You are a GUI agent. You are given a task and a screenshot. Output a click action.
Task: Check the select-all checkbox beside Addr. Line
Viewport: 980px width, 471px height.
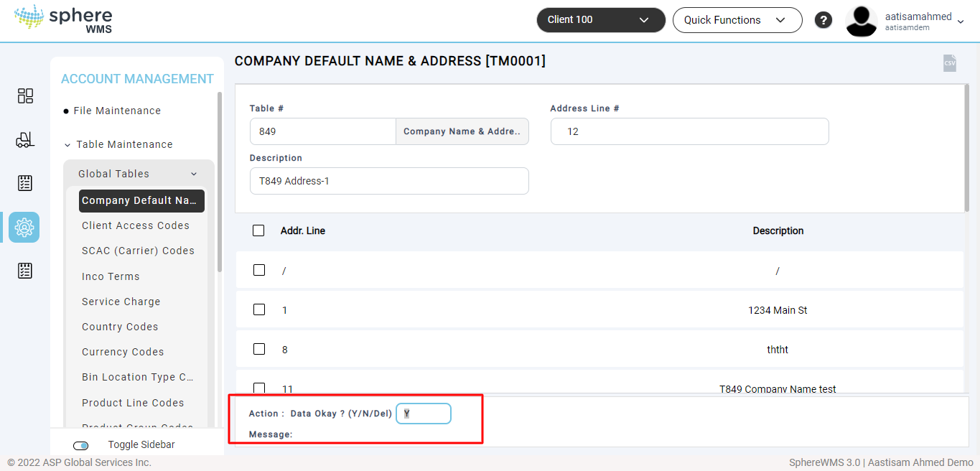tap(258, 230)
